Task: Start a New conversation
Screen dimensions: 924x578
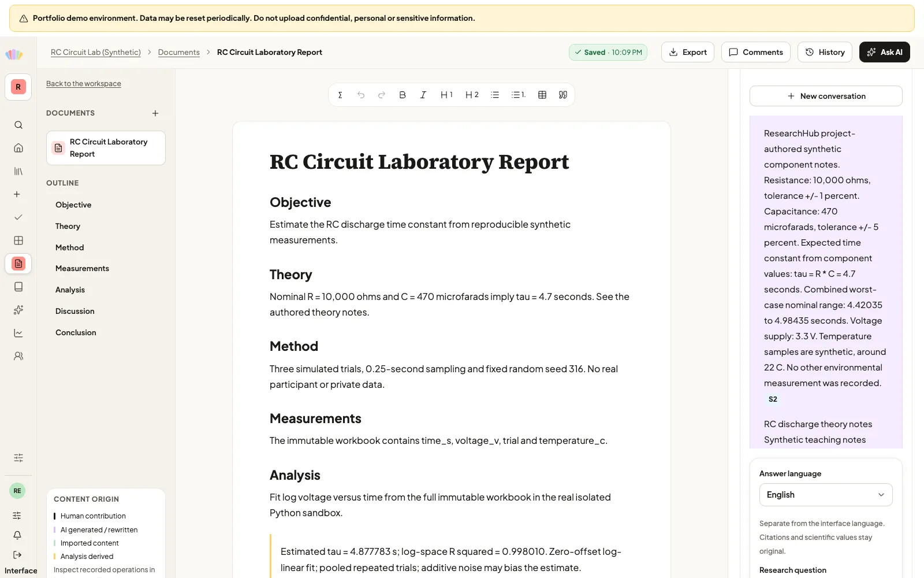Action: click(826, 96)
